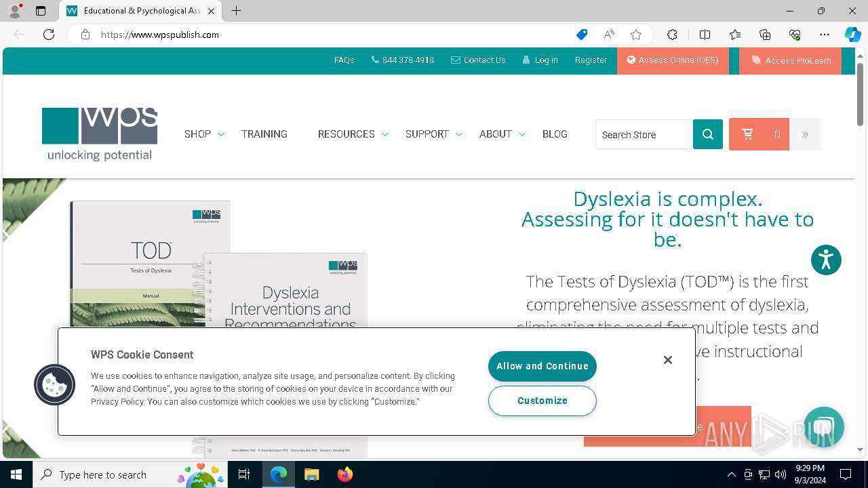Image resolution: width=868 pixels, height=488 pixels.
Task: Open the RESOURCES menu
Action: pos(346,134)
